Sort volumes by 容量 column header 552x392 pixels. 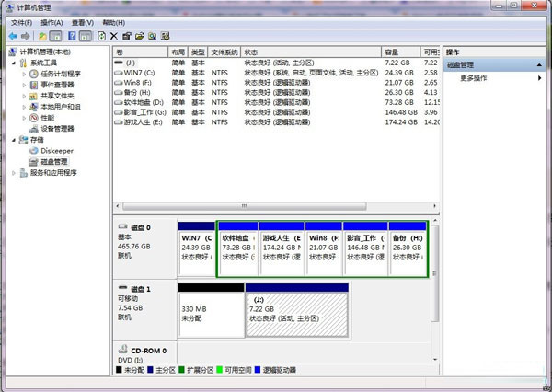click(x=400, y=52)
